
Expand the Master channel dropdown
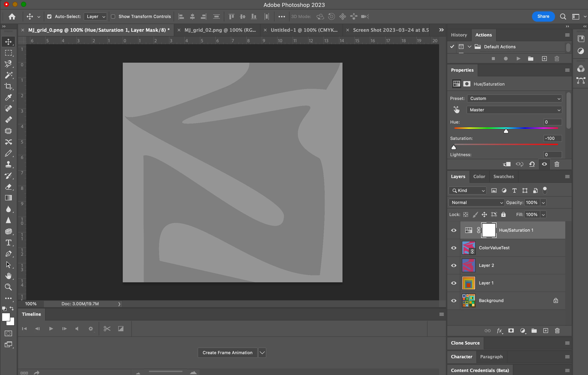pos(514,110)
